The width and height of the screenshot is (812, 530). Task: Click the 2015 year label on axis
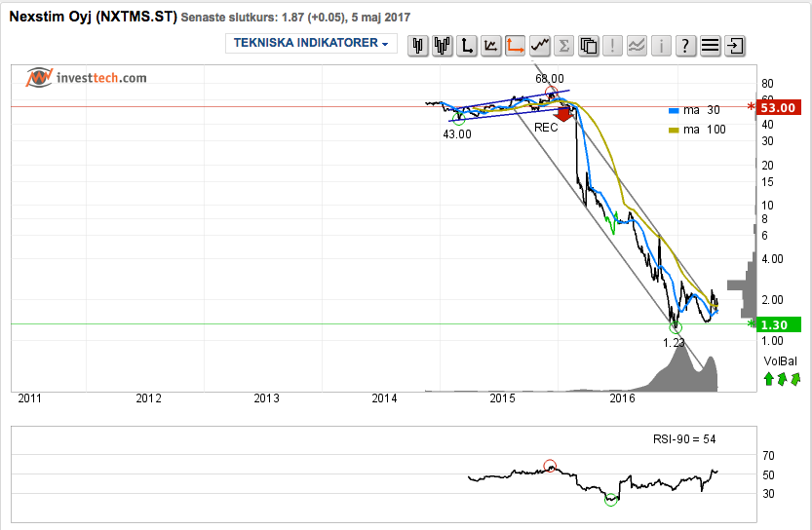pyautogui.click(x=502, y=398)
